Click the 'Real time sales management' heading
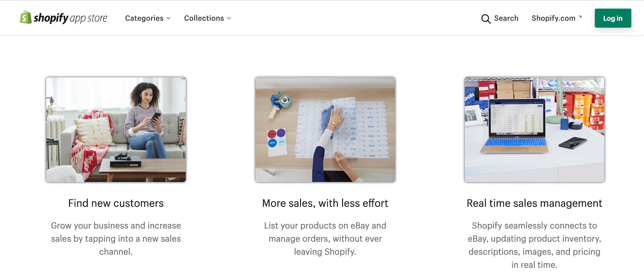The height and width of the screenshot is (277, 644). (x=534, y=203)
